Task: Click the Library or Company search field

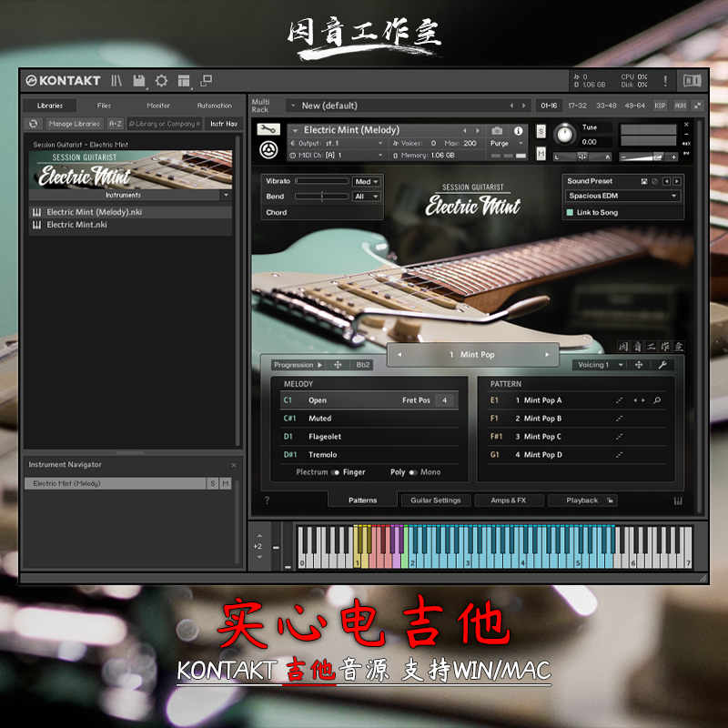Action: [x=165, y=124]
